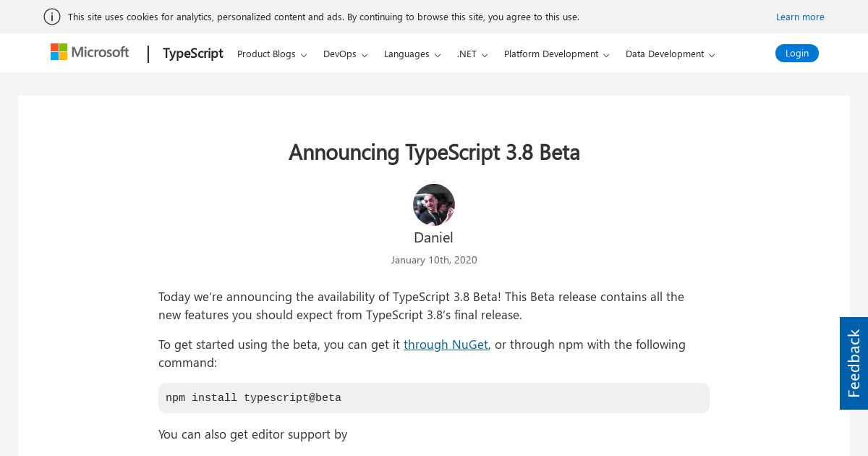The image size is (868, 456).
Task: Click the Announcing TypeScript 3.8 Beta heading
Action: pyautogui.click(x=434, y=153)
